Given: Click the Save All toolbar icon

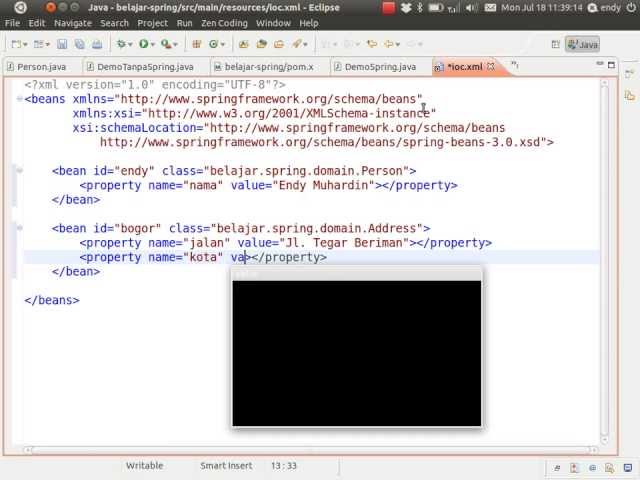Looking at the screenshot, I should 80,44.
